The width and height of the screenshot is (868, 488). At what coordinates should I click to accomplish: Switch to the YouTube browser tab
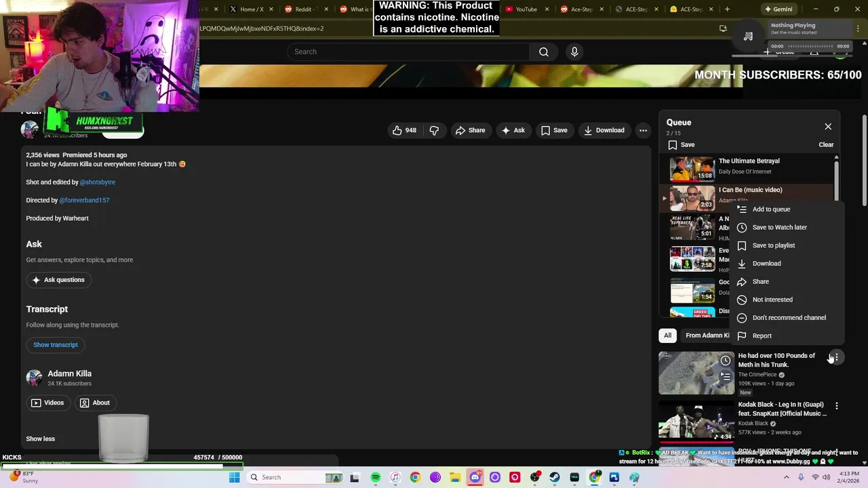pyautogui.click(x=526, y=9)
